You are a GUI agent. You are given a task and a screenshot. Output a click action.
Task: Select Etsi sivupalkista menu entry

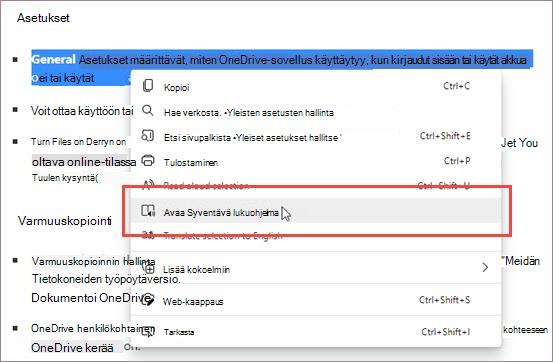point(316,137)
